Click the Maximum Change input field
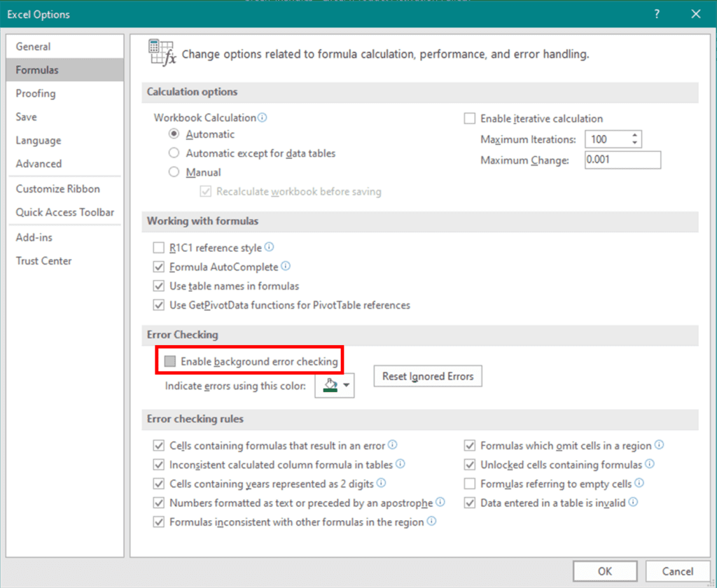Screen dimensions: 717x588 (x=622, y=160)
